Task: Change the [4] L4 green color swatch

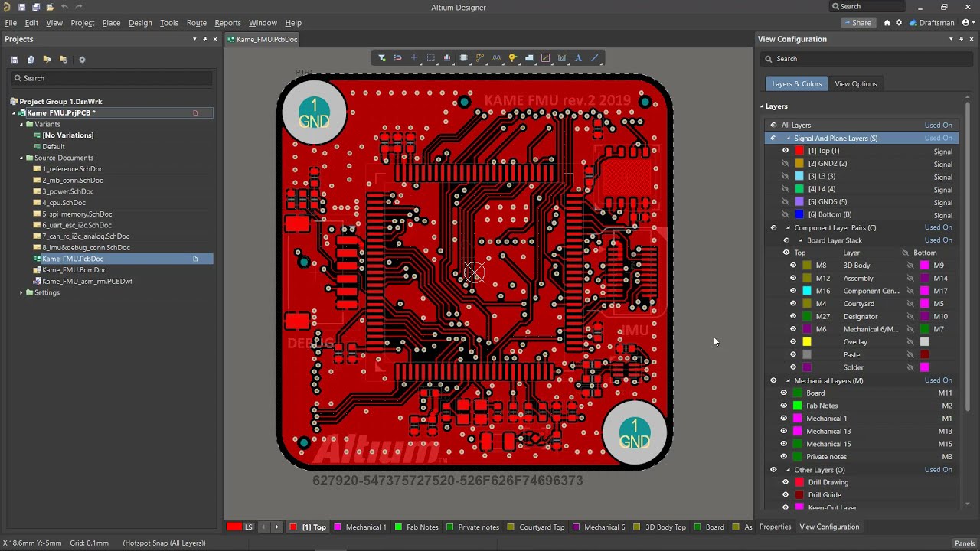Action: click(x=800, y=189)
